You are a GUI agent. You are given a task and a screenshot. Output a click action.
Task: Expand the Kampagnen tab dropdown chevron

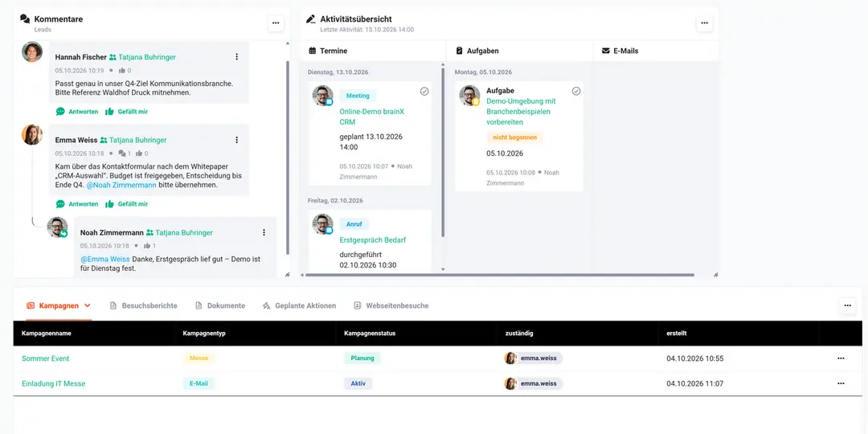[x=87, y=305]
